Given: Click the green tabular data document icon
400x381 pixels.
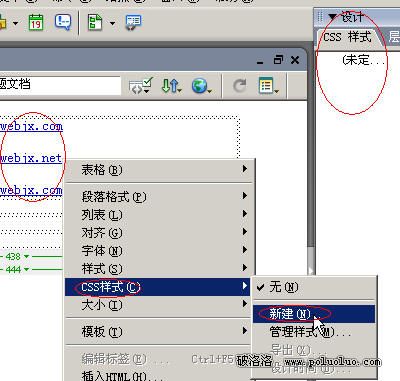Looking at the screenshot, I should pyautogui.click(x=95, y=23).
